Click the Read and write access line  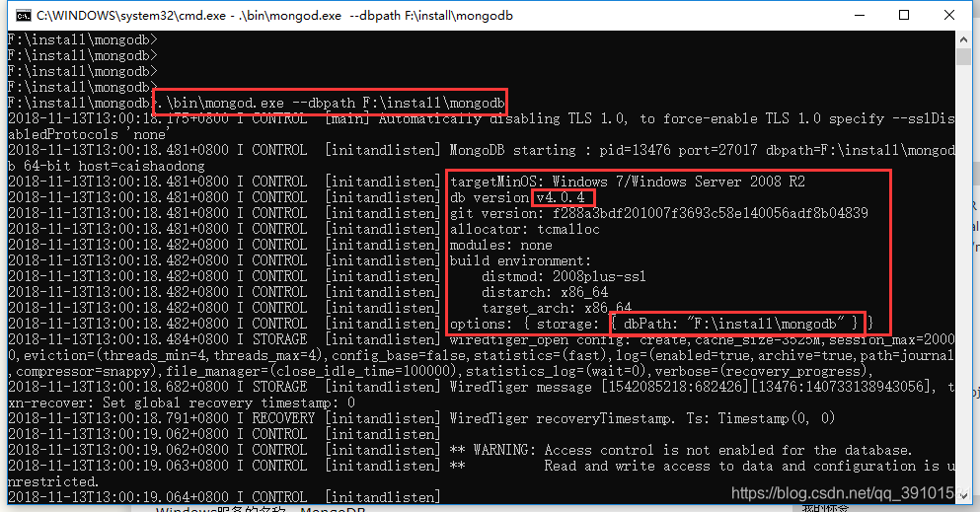pos(749,466)
